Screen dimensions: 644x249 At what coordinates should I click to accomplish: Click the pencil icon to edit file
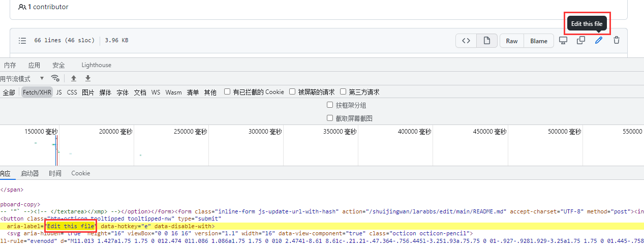(x=599, y=41)
